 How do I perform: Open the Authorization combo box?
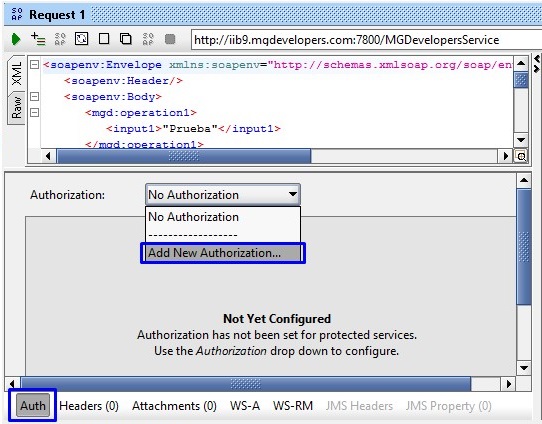223,195
